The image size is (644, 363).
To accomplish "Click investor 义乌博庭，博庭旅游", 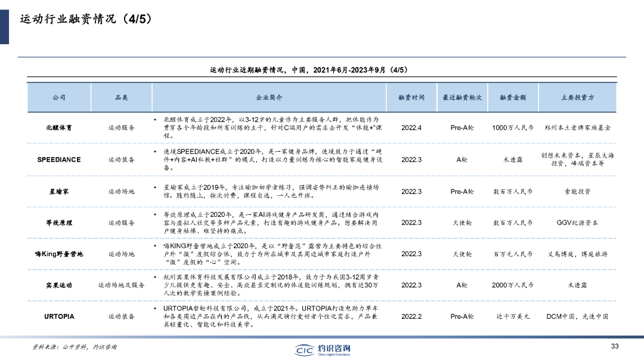I will (577, 254).
